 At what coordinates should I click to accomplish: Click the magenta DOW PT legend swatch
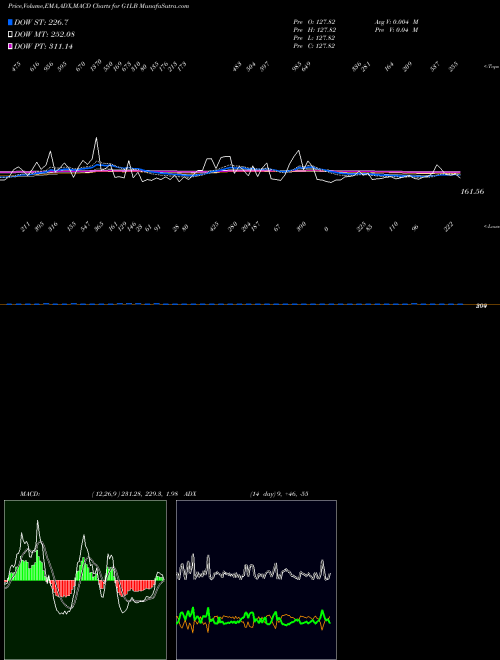tap(10, 46)
